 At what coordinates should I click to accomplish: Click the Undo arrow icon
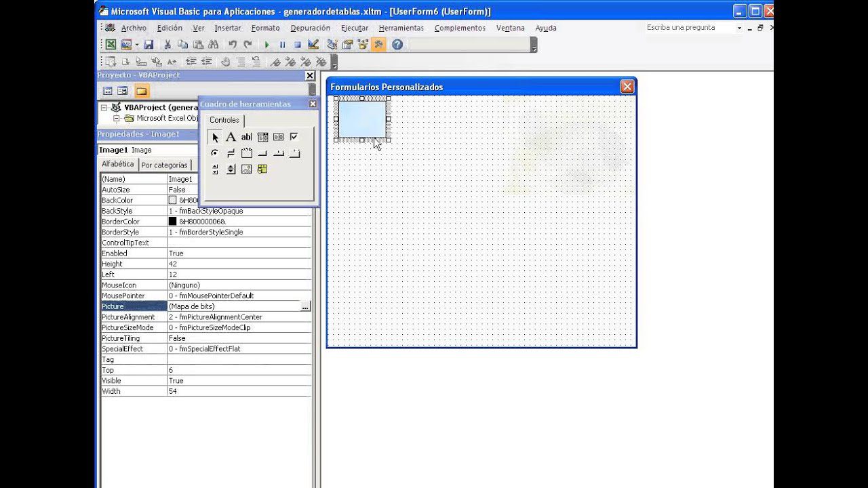coord(233,45)
